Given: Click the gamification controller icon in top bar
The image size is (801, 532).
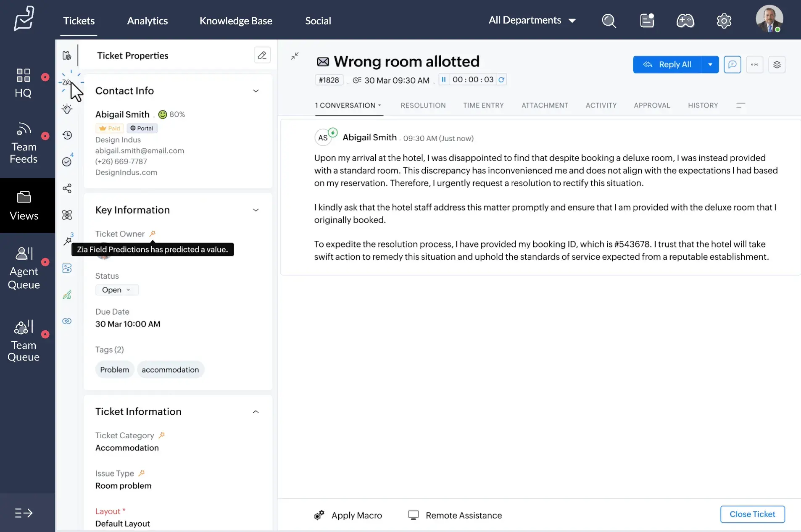Looking at the screenshot, I should [x=685, y=21].
